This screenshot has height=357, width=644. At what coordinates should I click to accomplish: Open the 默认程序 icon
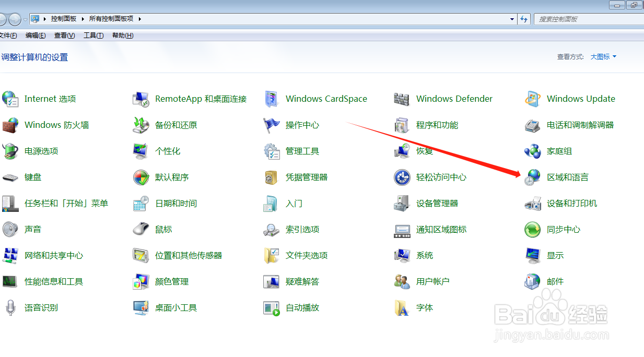pyautogui.click(x=141, y=177)
